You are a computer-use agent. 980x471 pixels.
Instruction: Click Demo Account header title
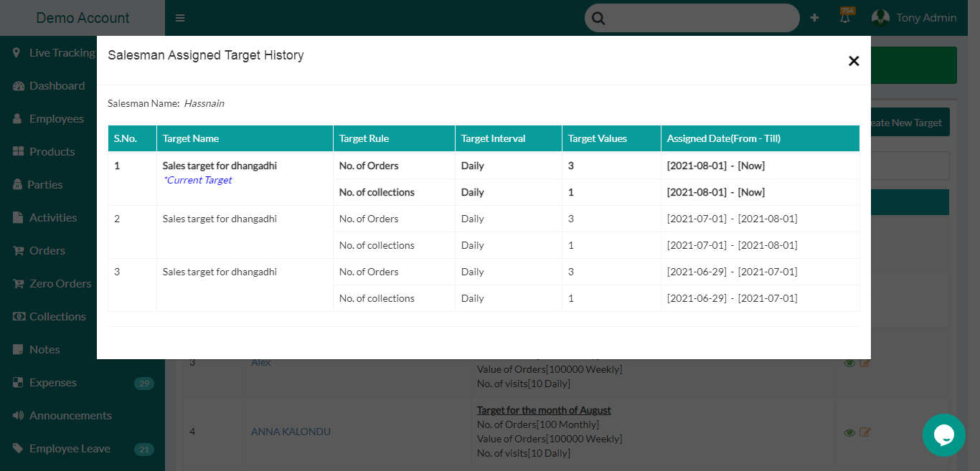point(83,18)
